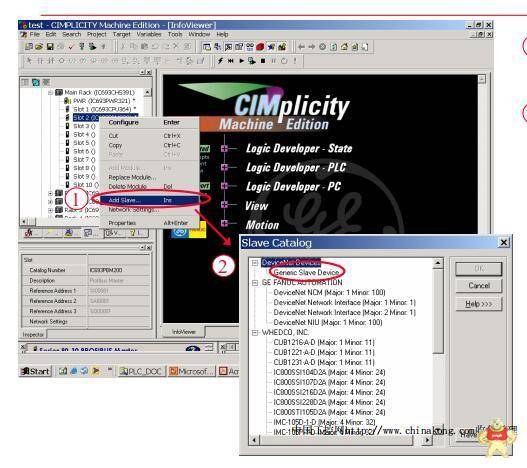Collapse the WHEDCO, INC. group

(x=255, y=333)
